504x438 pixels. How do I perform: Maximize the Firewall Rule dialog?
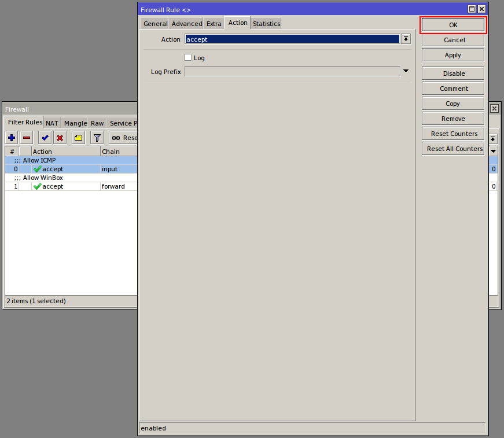point(472,9)
